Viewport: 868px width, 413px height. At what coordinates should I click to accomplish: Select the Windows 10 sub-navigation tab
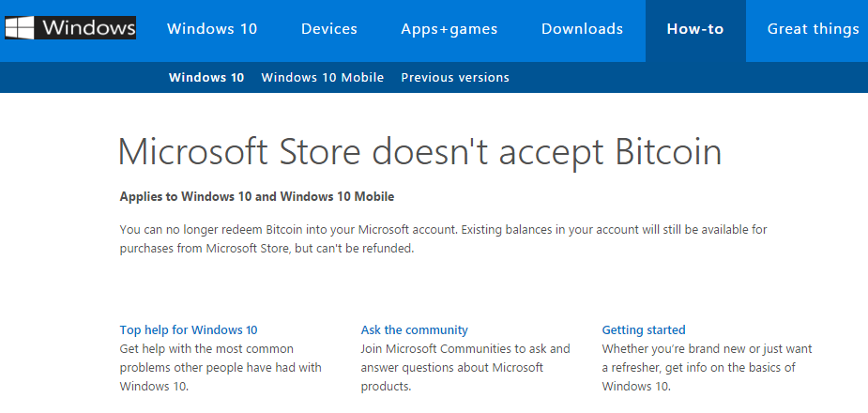[206, 78]
